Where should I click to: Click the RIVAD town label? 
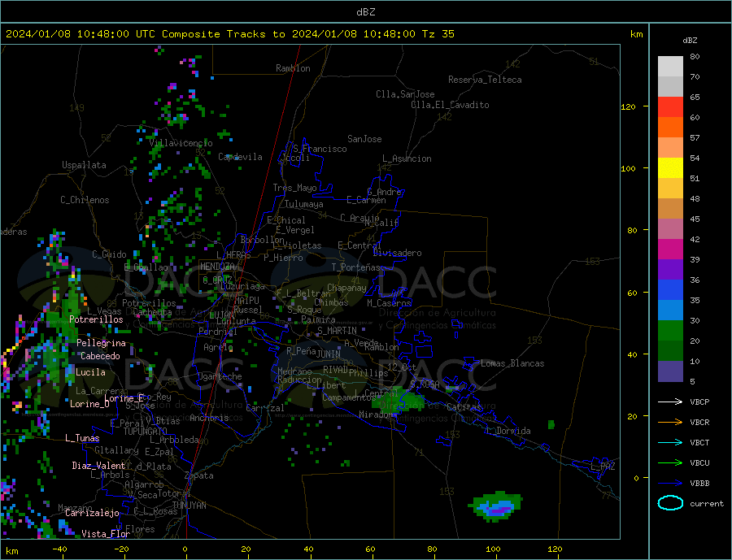[x=335, y=370]
